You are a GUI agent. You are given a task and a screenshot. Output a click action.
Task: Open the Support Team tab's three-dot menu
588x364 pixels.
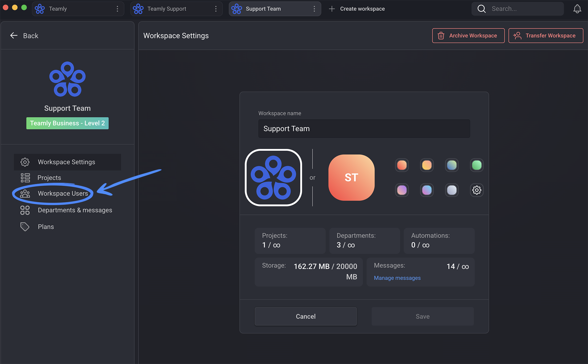click(x=314, y=9)
